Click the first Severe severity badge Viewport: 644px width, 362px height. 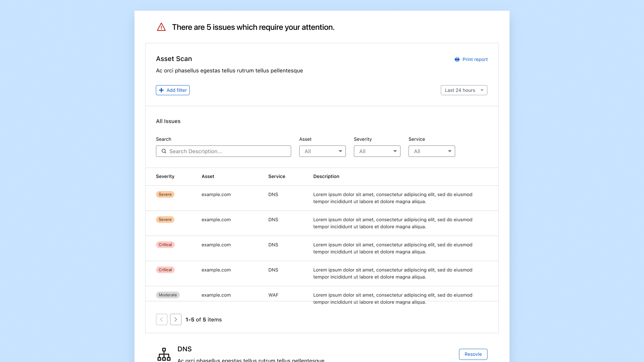tap(165, 194)
